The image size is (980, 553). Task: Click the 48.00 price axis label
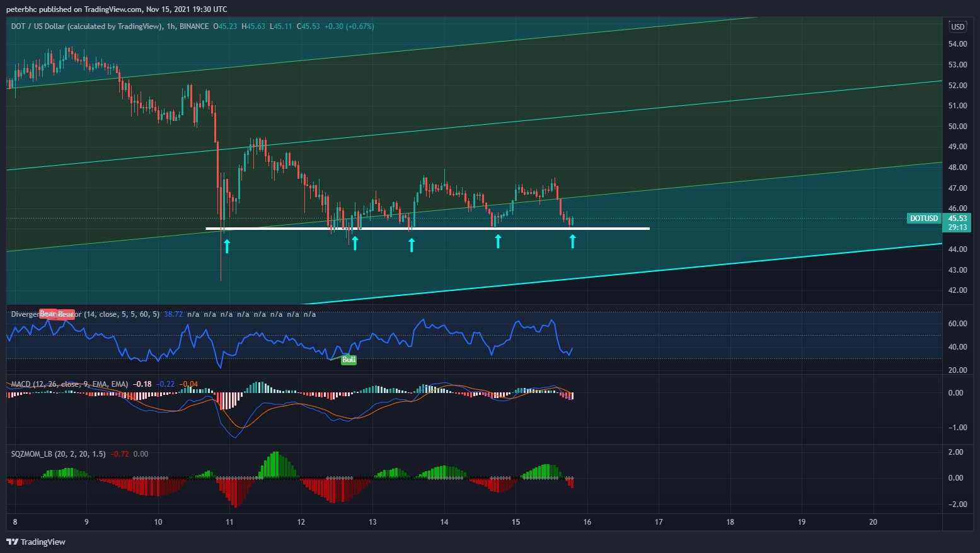(x=958, y=167)
